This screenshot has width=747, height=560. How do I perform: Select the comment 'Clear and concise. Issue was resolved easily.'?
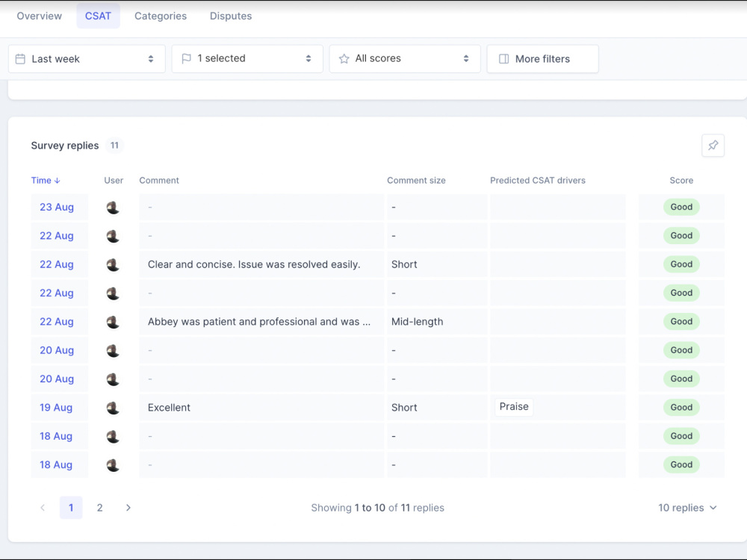[x=254, y=264]
